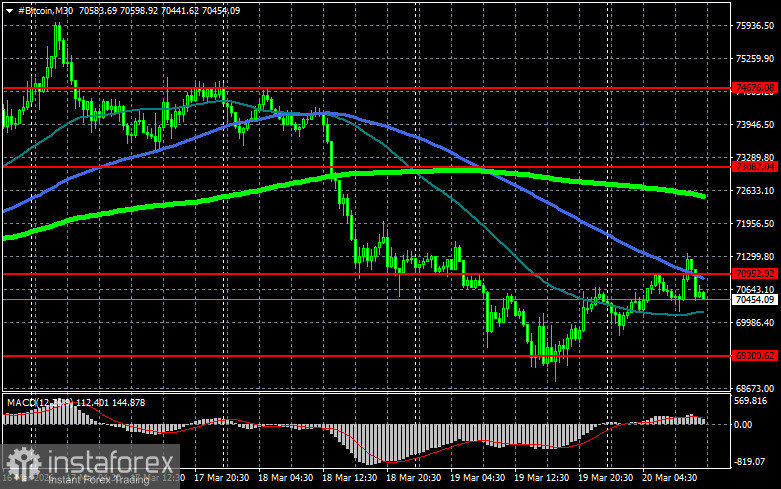Click the 20 Mar 04:30 time label
The image size is (781, 489).
[669, 478]
